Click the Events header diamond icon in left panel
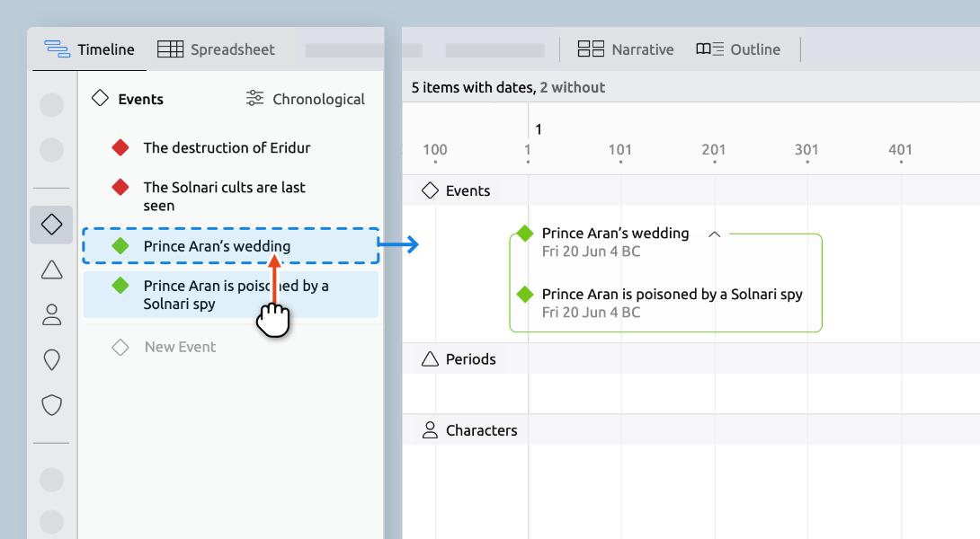 pos(100,98)
